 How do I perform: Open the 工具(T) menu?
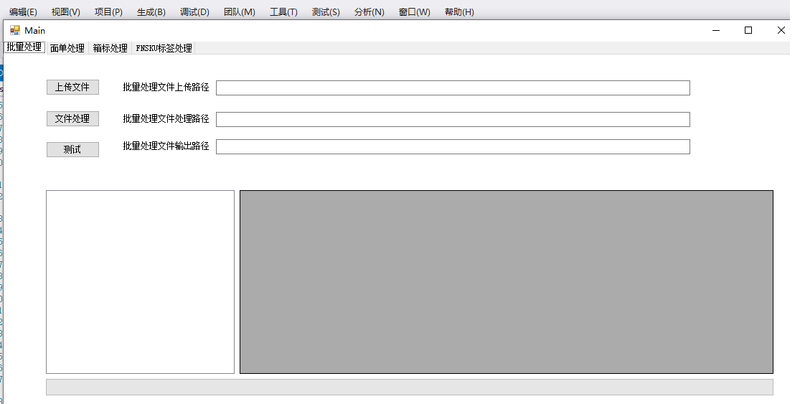(284, 12)
